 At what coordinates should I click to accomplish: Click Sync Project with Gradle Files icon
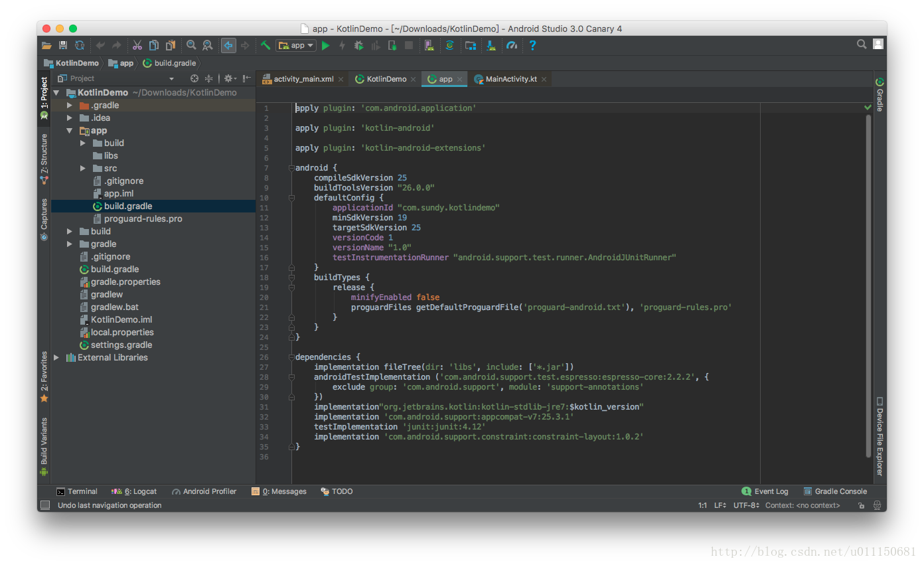point(449,45)
